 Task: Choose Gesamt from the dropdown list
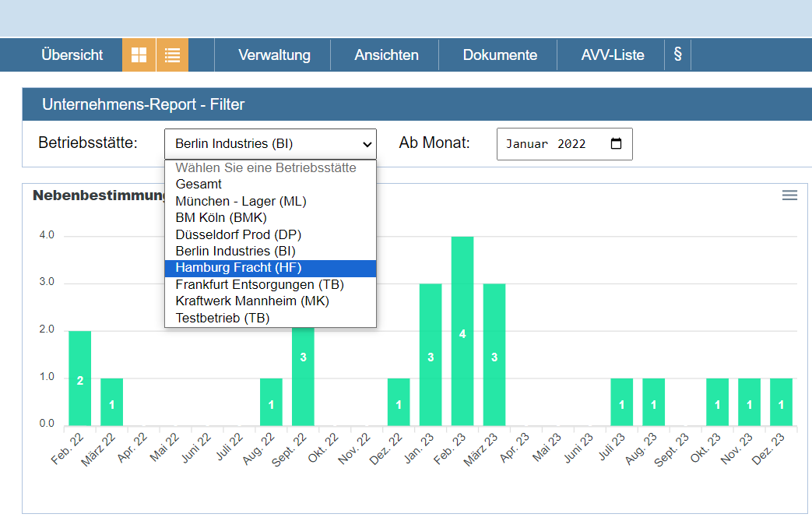point(199,185)
